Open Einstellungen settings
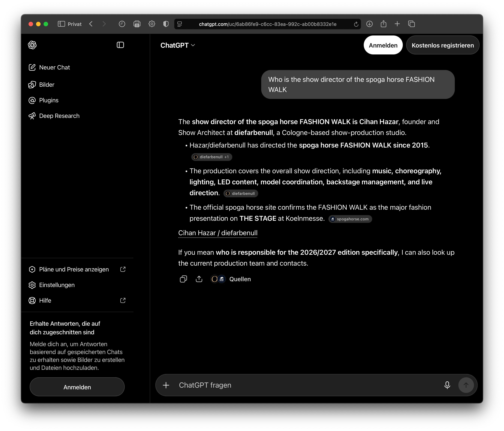The width and height of the screenshot is (504, 431). click(x=52, y=285)
